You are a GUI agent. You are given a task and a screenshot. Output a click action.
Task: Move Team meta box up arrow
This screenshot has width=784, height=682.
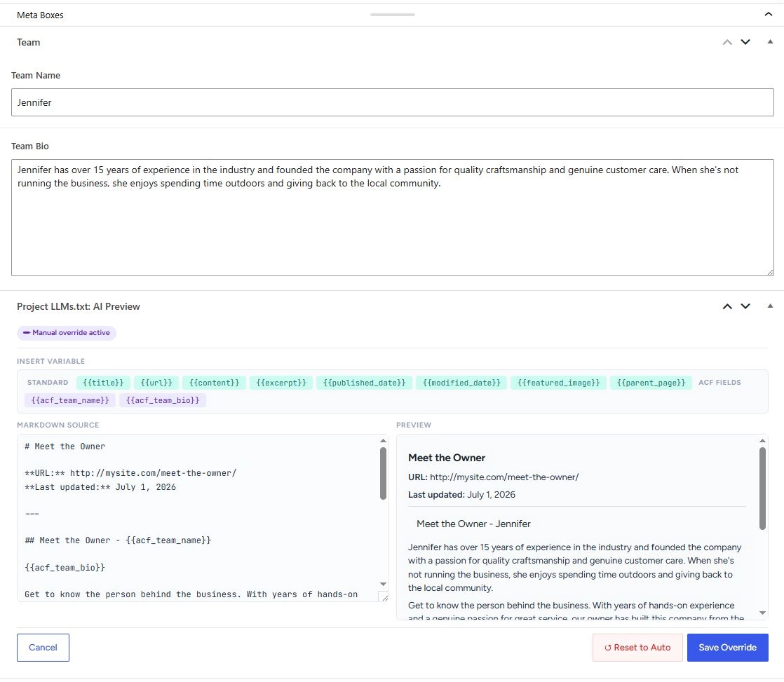[727, 43]
